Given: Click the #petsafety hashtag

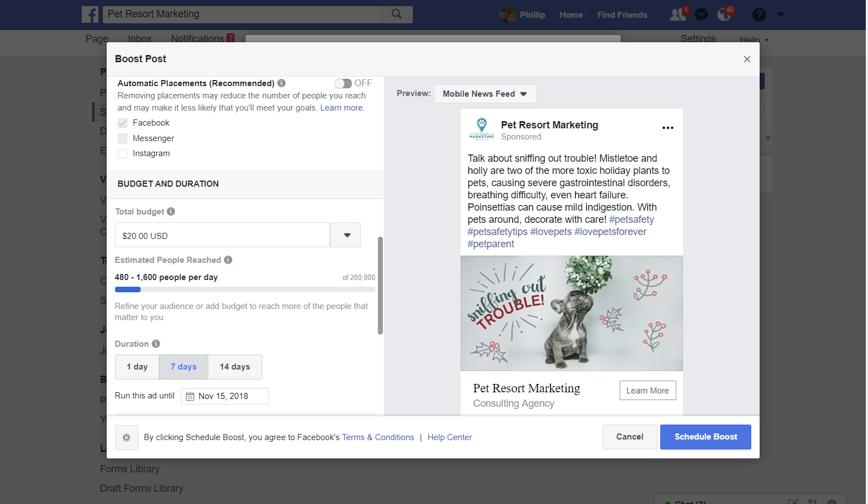Looking at the screenshot, I should pyautogui.click(x=631, y=219).
